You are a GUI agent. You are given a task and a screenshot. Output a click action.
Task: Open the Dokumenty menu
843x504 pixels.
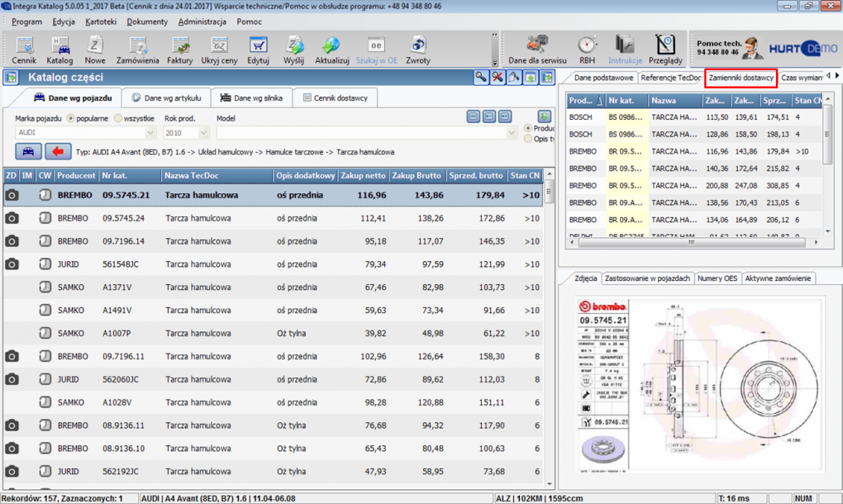(x=147, y=21)
